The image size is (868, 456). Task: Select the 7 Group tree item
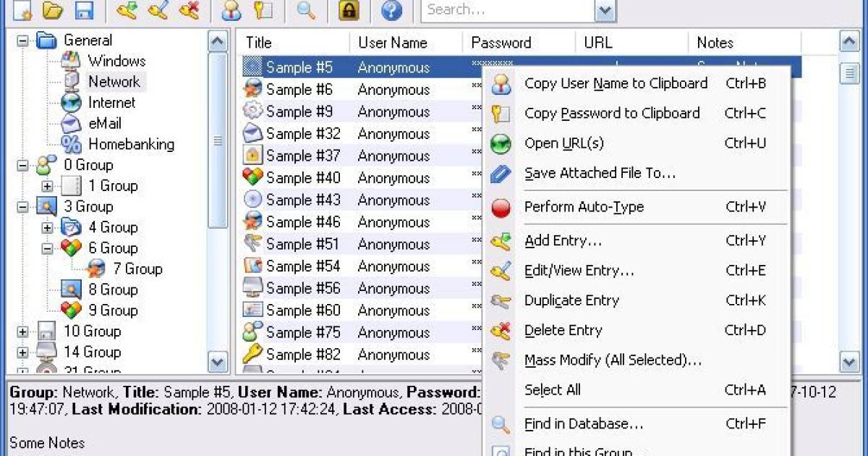coord(137,269)
